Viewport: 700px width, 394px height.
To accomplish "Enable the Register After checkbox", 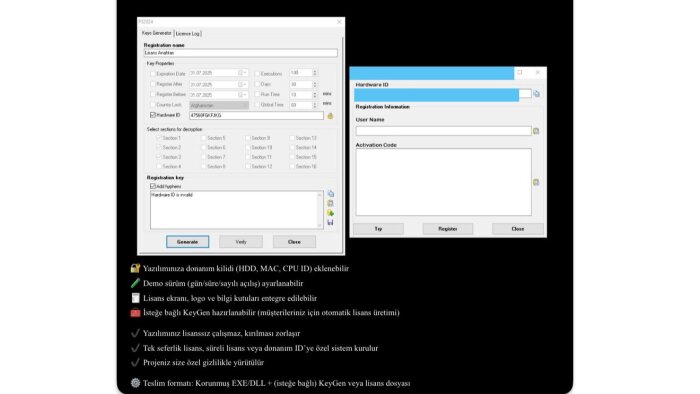I will 153,84.
